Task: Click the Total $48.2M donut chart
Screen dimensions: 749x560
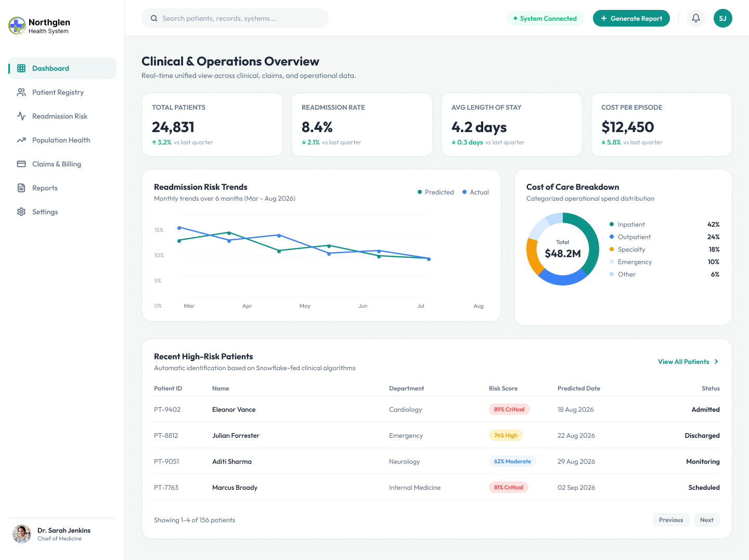Action: coord(563,249)
